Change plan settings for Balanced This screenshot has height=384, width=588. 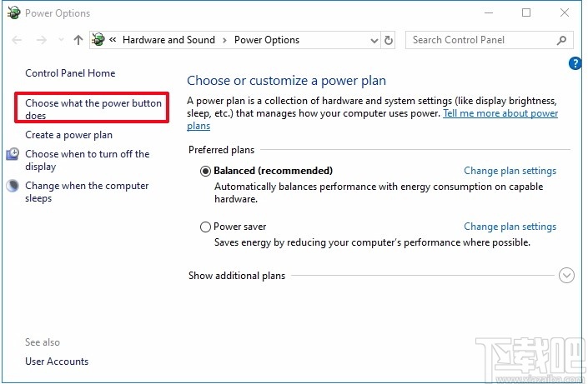point(510,171)
